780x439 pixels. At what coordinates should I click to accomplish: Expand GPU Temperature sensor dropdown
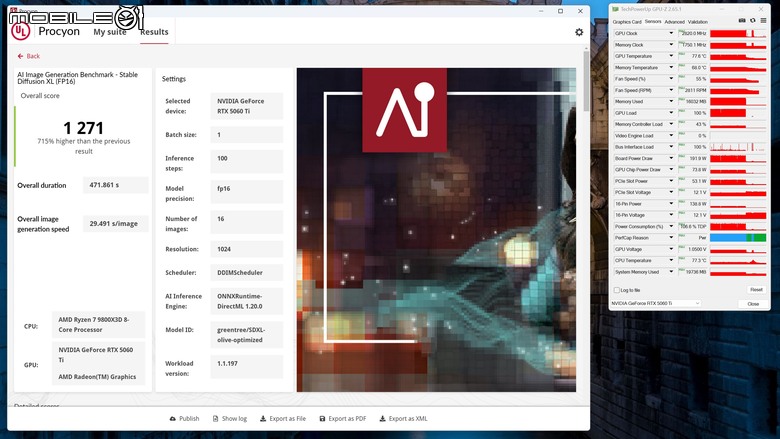pos(671,56)
